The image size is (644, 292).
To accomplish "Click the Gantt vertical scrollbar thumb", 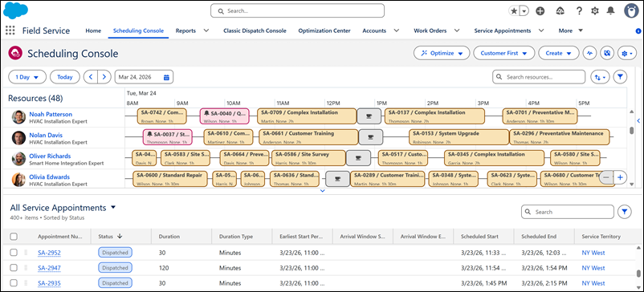I will click(632, 130).
